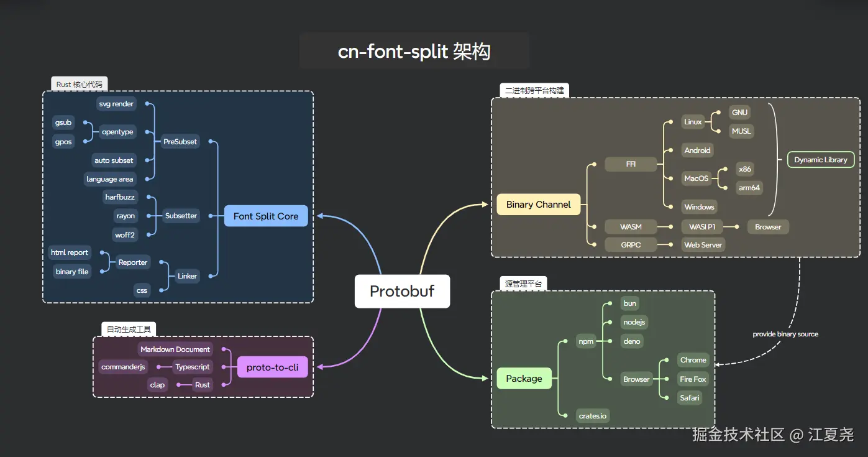Click the Rust 核心代码 group label
This screenshot has width=868, height=457.
[x=79, y=85]
